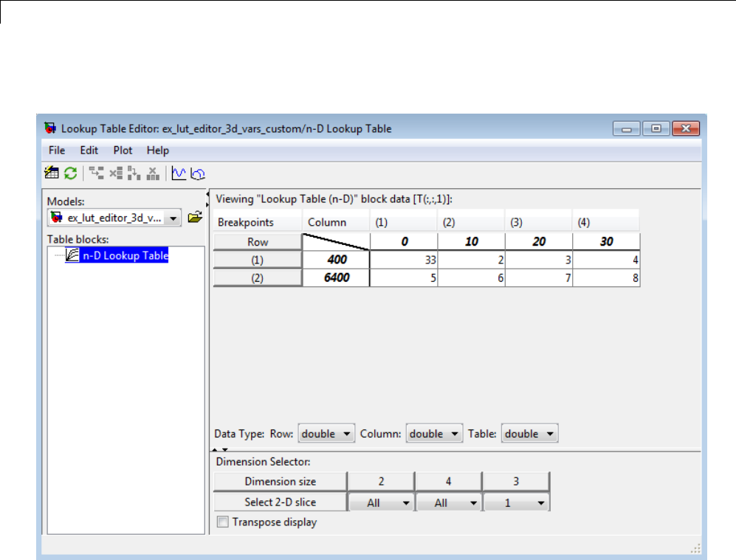Click the update block data toolbar icon
736x560 pixels.
[x=52, y=173]
